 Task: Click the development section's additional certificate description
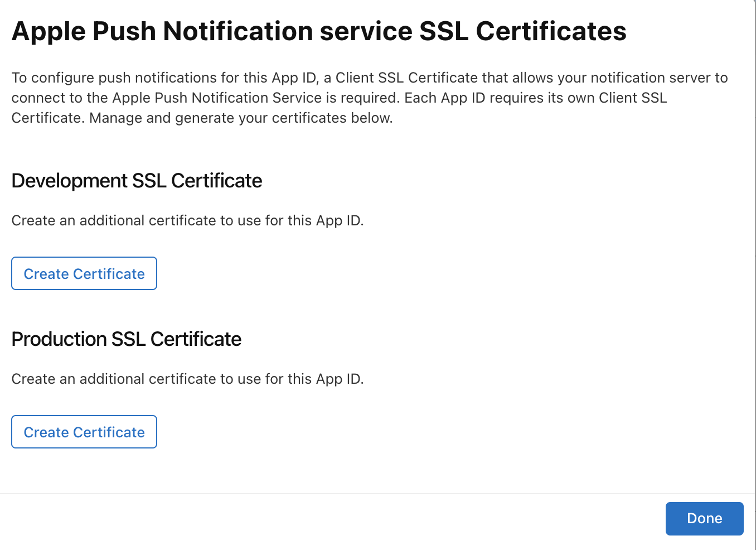pyautogui.click(x=187, y=220)
